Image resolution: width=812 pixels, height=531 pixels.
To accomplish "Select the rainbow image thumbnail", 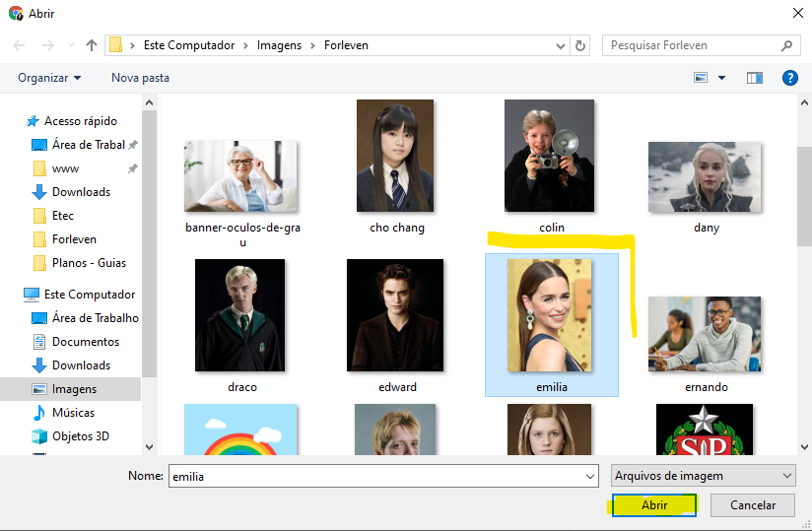I will coord(240,430).
